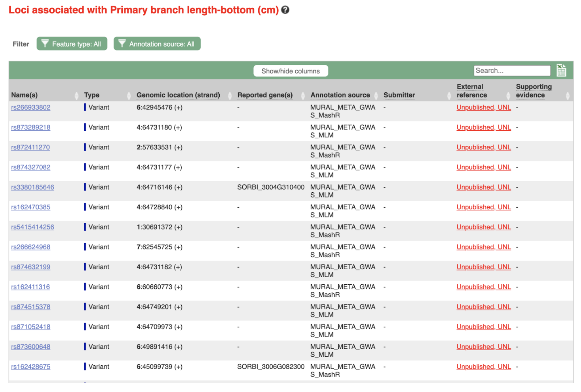Open Unpublished, UNL link for rs3380185646
The image size is (581, 392).
484,187
